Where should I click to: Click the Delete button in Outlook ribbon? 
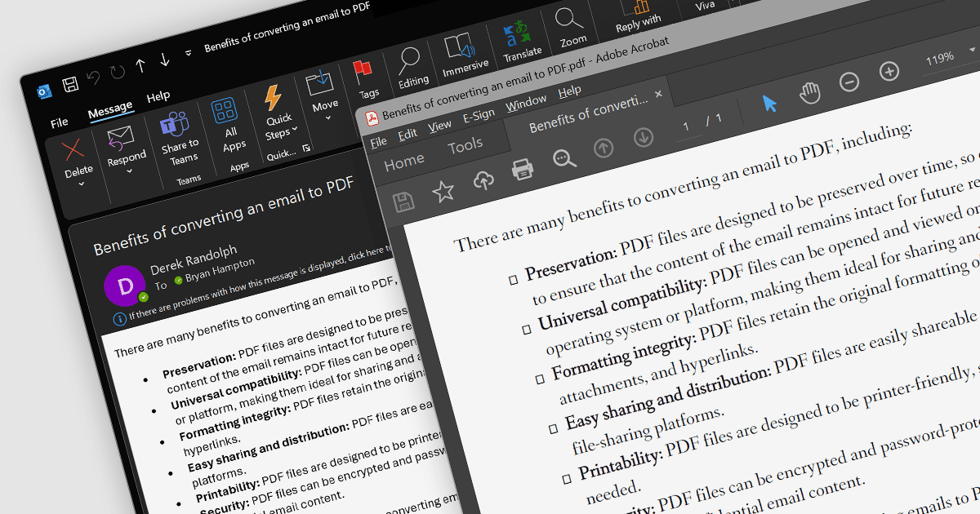pyautogui.click(x=77, y=161)
